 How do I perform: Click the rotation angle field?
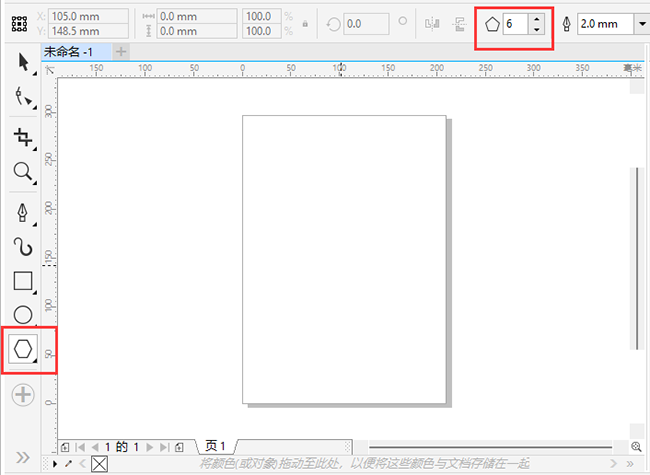coord(366,24)
